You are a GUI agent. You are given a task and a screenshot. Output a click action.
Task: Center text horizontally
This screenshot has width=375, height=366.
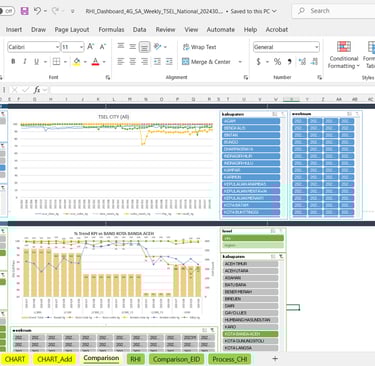pos(132,61)
